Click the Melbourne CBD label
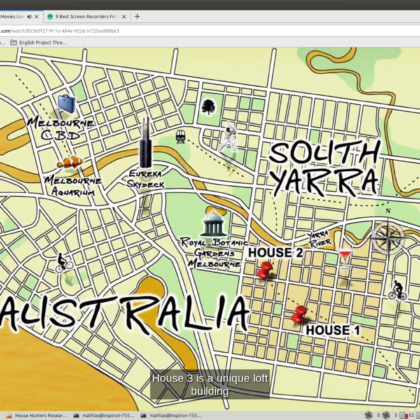The image size is (420, 420). (x=60, y=129)
